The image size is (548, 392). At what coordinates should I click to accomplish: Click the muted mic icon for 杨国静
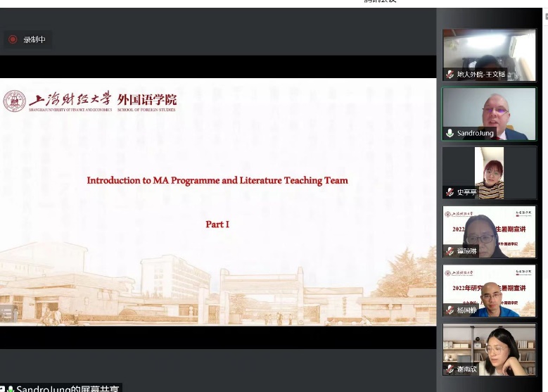tap(450, 310)
